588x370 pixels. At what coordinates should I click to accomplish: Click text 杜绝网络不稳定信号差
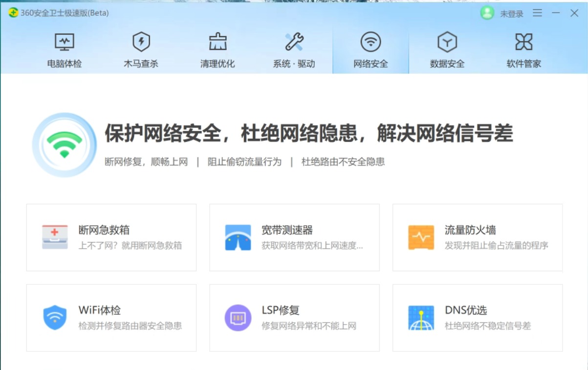point(488,326)
